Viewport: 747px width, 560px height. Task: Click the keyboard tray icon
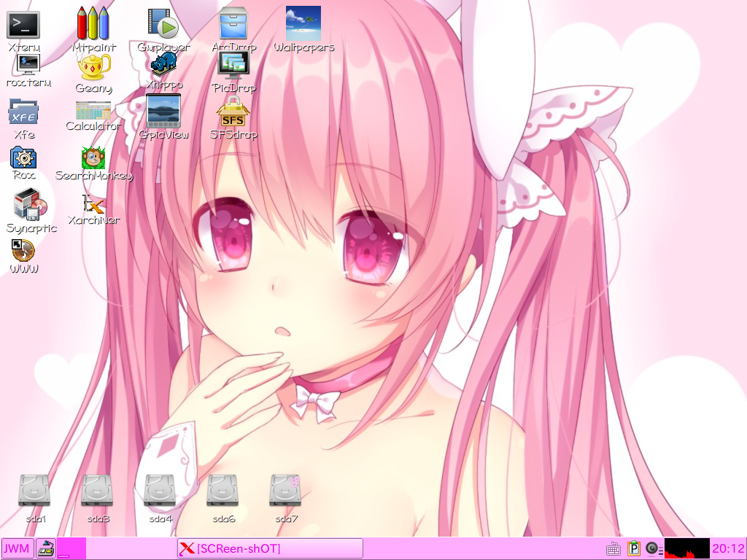[x=613, y=550]
